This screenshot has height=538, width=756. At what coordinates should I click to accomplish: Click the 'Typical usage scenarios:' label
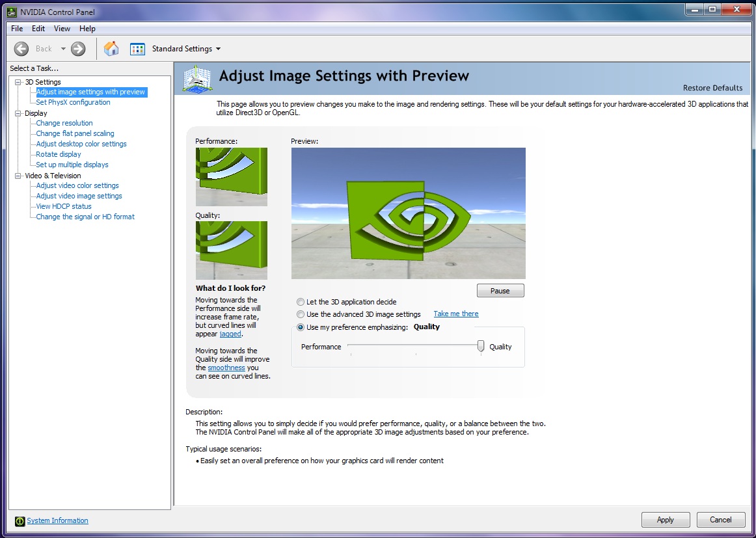pos(224,450)
